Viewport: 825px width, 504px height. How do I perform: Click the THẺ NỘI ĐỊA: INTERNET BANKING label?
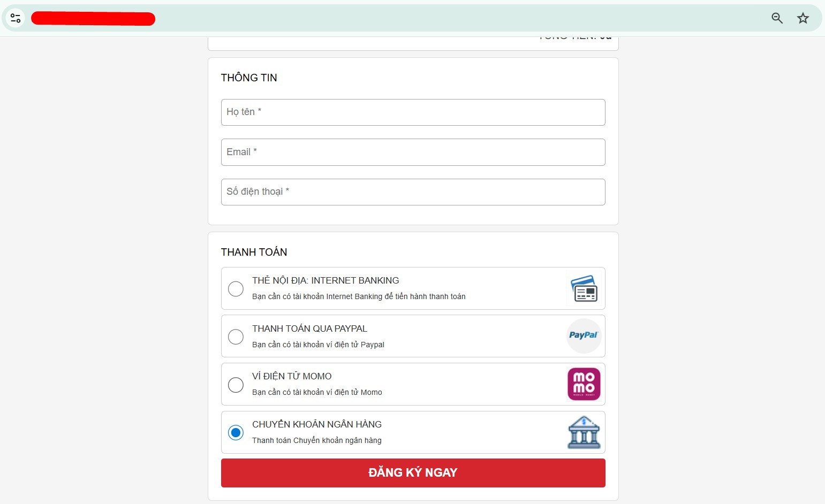coord(326,280)
